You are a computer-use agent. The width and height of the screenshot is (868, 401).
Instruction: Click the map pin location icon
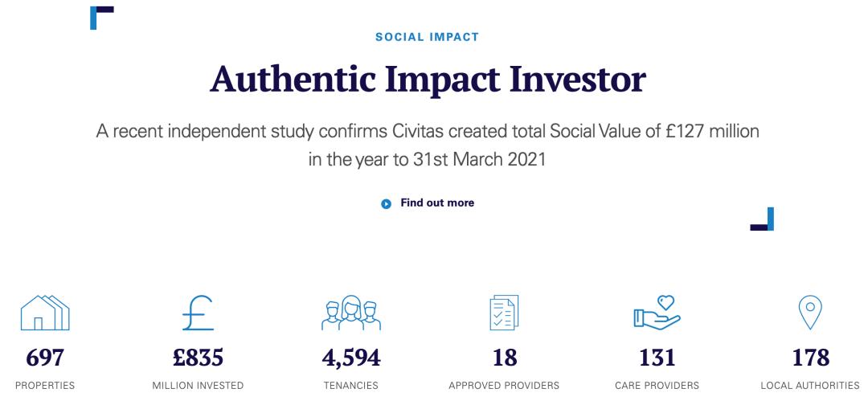[x=810, y=313]
